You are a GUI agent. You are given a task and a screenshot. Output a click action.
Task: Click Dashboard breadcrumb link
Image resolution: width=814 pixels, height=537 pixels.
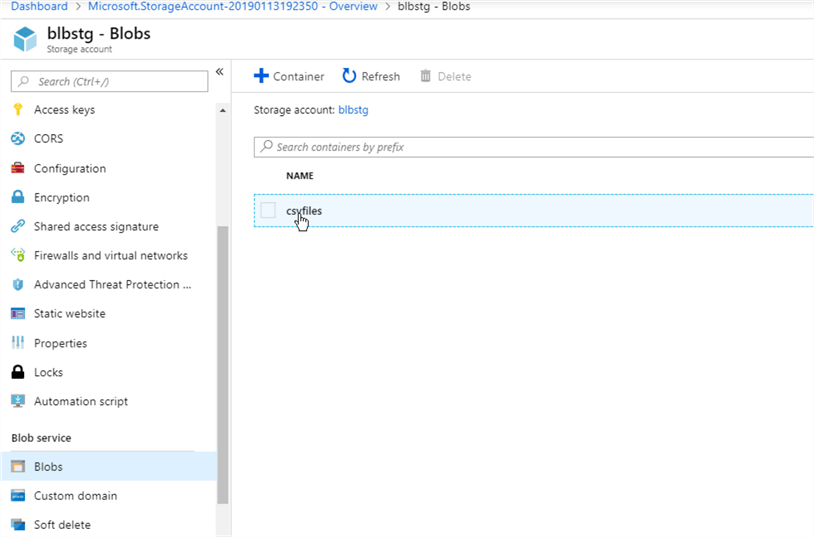click(x=39, y=6)
